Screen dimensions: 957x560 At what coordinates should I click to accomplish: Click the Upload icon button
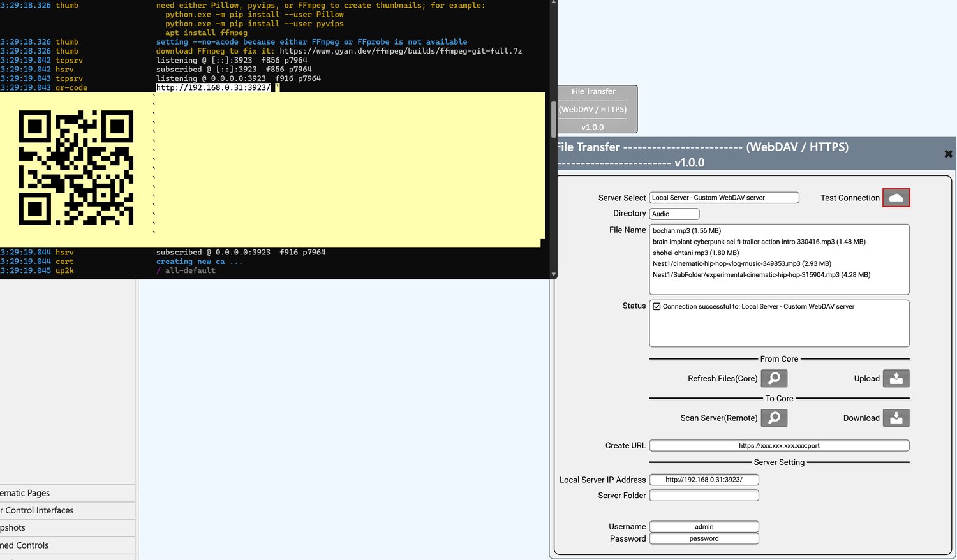(x=896, y=378)
